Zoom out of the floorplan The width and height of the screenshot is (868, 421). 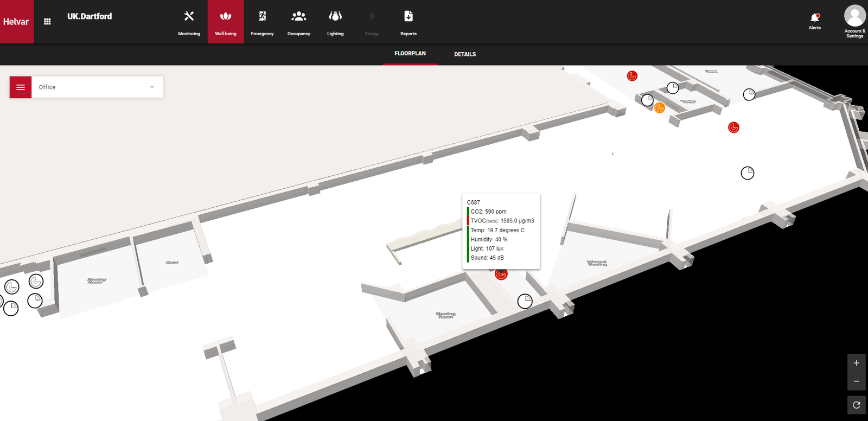coord(857,381)
